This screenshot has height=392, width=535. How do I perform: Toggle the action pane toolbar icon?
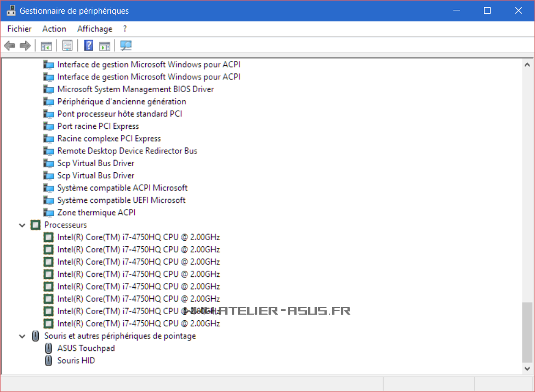click(x=105, y=46)
